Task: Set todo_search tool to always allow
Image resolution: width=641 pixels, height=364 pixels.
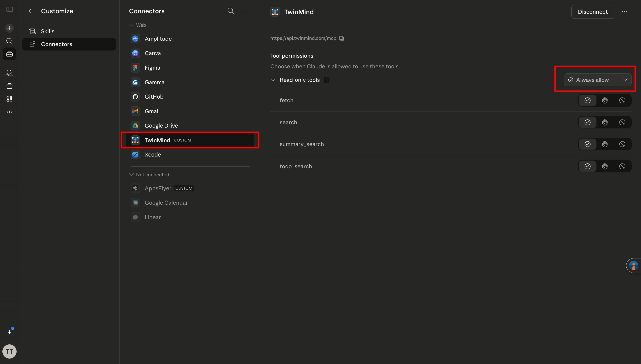Action: click(x=587, y=167)
